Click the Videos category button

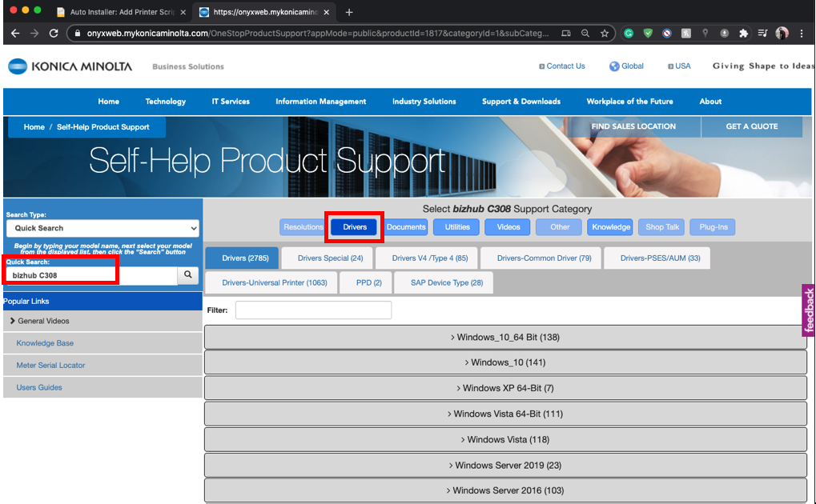click(508, 227)
